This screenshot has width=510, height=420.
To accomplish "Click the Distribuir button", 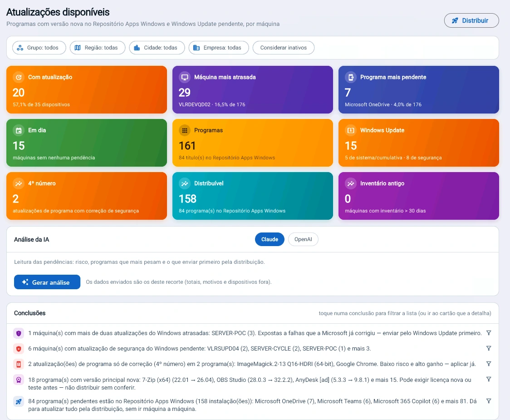I will 471,20.
